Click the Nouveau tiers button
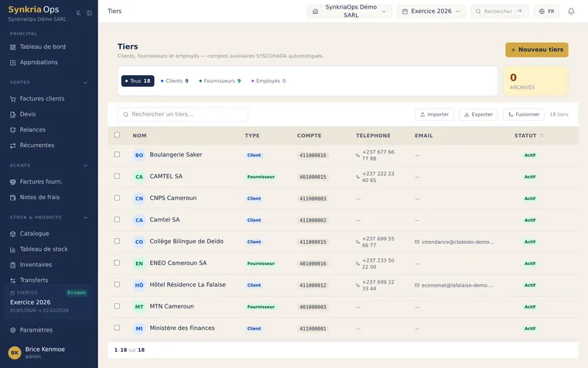This screenshot has width=588, height=368. 537,50
